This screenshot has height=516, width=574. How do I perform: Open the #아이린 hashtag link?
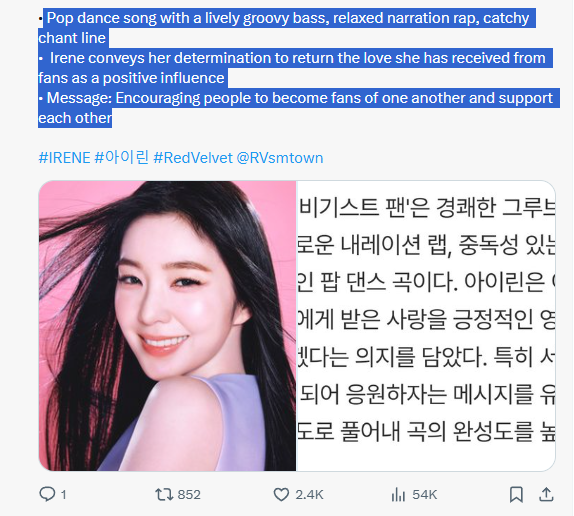click(x=122, y=158)
